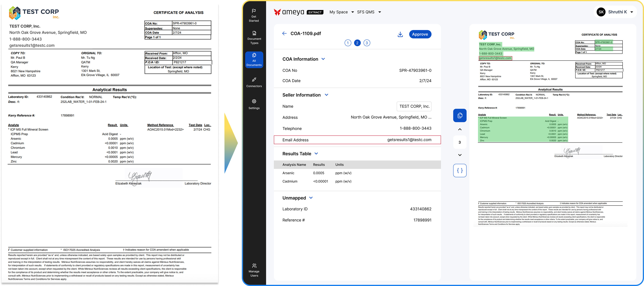
Task: Open Settings from the sidebar
Action: [x=254, y=104]
